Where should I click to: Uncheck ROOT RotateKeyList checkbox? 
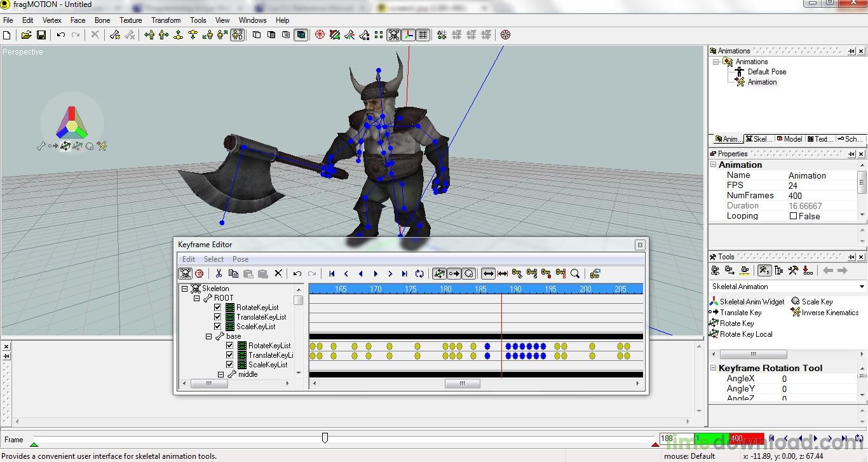coord(218,308)
